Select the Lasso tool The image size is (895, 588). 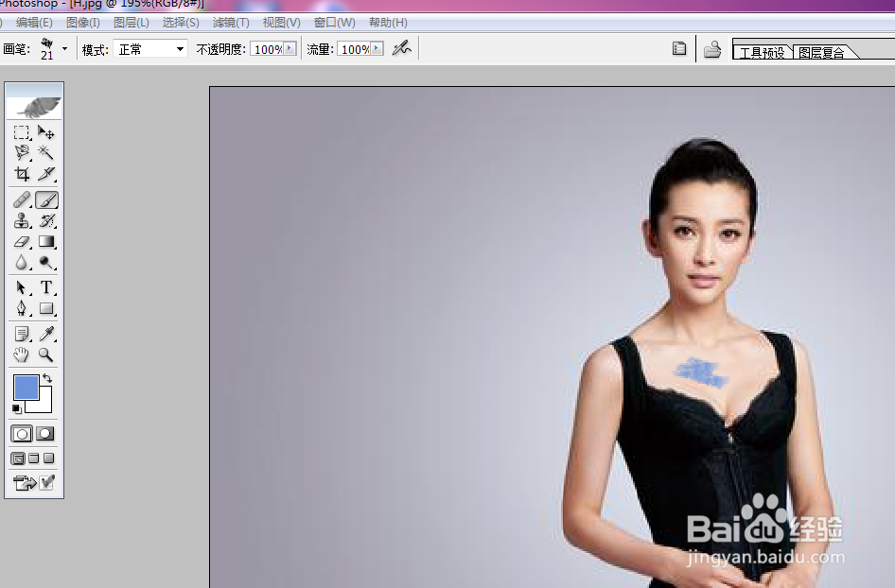22,153
